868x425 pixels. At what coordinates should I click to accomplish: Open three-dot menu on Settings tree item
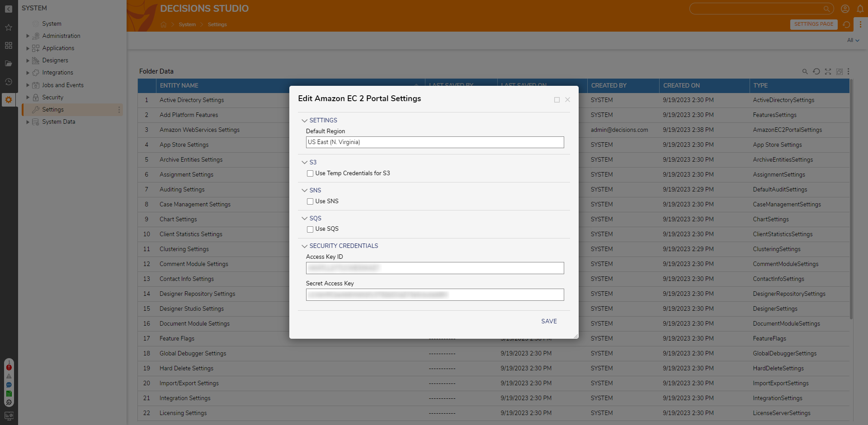tap(119, 110)
